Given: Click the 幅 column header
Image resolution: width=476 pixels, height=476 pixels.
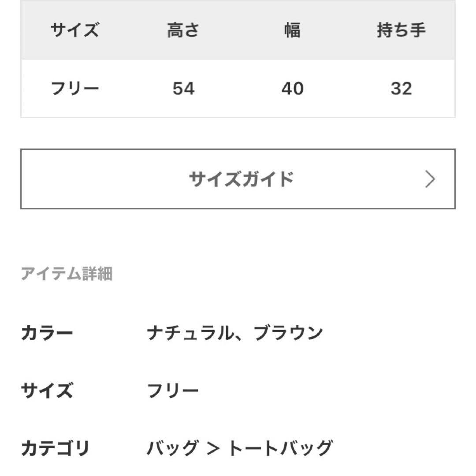Looking at the screenshot, I should point(292,30).
